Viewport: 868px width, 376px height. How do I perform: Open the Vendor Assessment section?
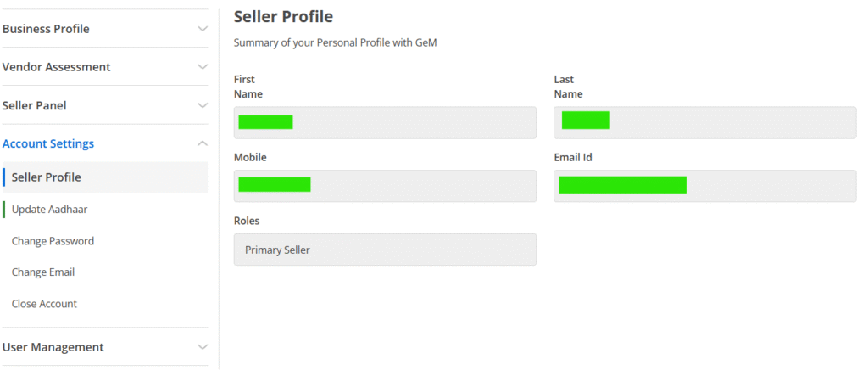pyautogui.click(x=57, y=67)
